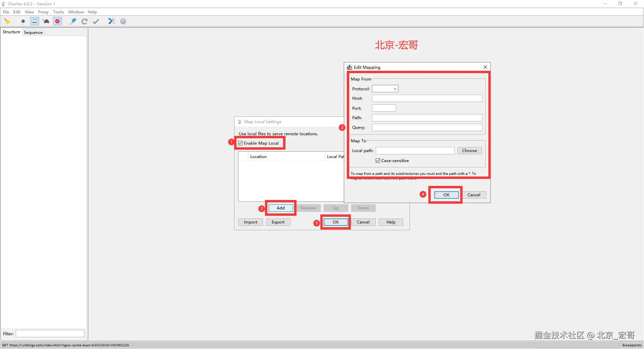The width and height of the screenshot is (644, 349).
Task: Open Compose with the pen icon
Action: (73, 21)
